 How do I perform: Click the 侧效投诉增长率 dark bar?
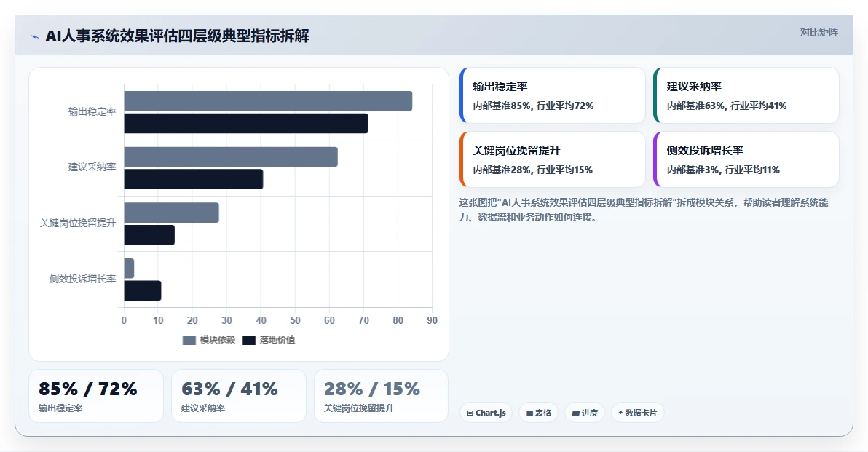click(142, 291)
